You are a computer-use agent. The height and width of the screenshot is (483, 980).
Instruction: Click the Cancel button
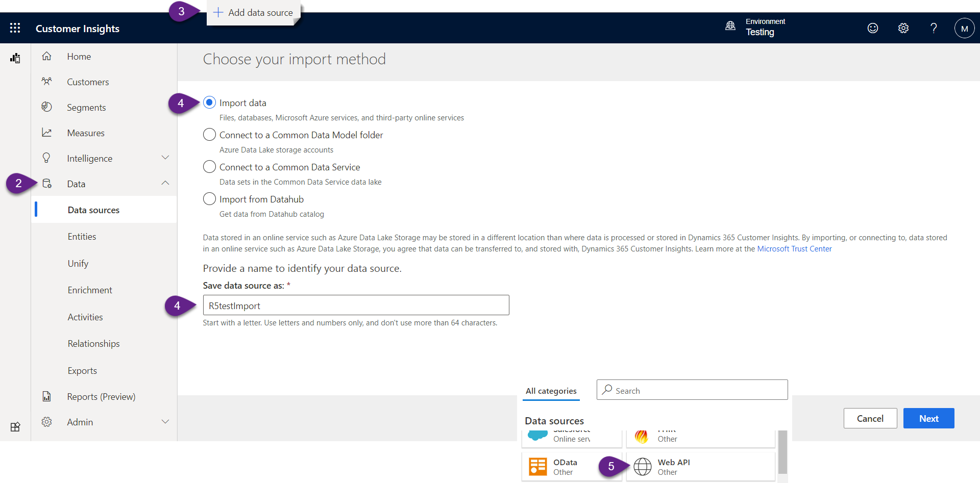click(x=870, y=418)
